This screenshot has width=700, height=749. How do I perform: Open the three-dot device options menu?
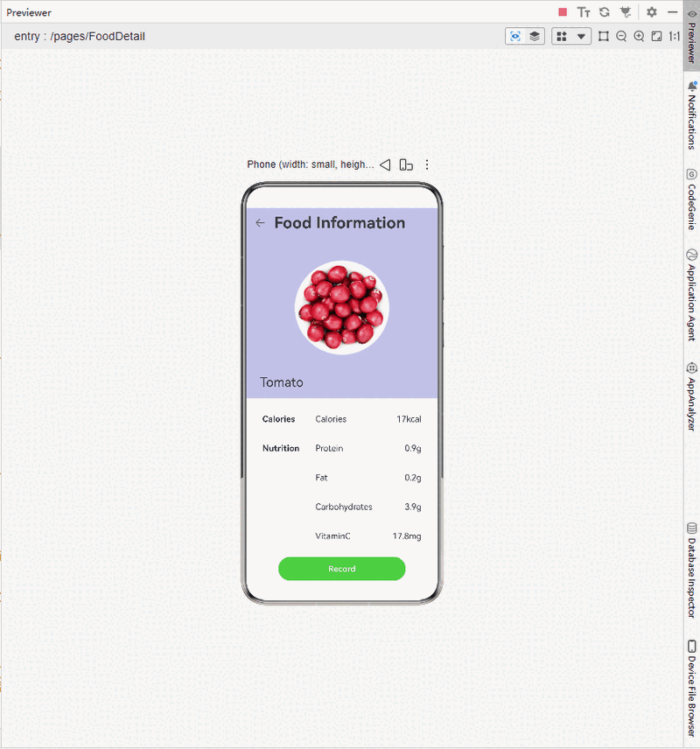(427, 164)
